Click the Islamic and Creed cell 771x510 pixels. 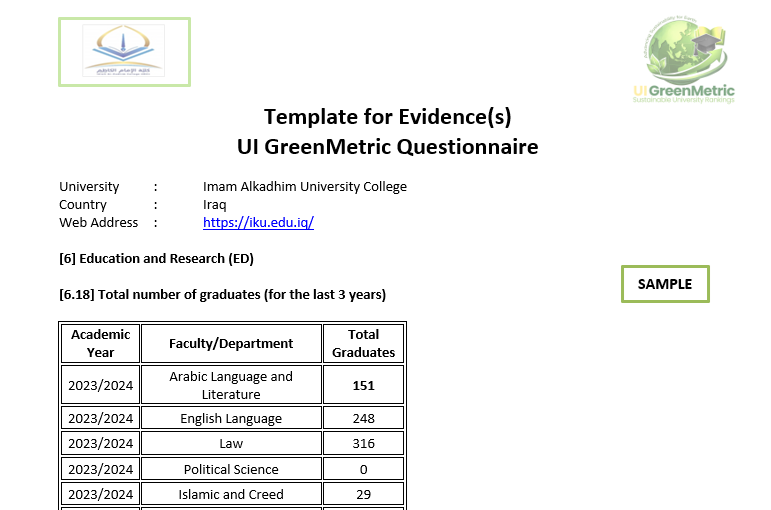(x=231, y=494)
